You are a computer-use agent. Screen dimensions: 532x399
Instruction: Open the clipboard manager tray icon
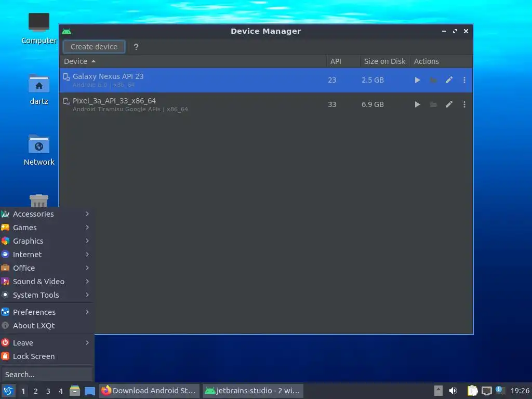[472, 391]
